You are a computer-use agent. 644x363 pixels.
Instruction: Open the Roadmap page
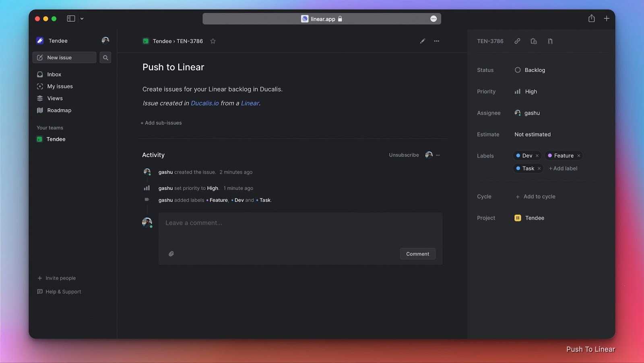(59, 110)
